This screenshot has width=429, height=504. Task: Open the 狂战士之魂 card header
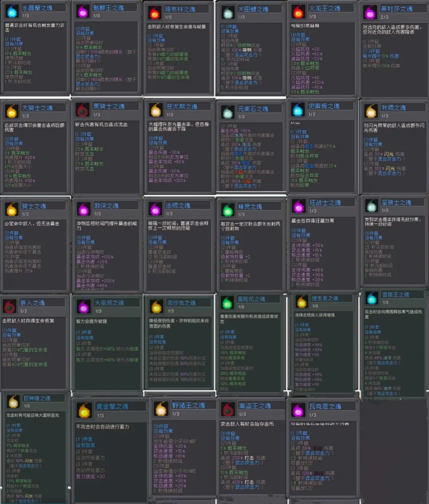tap(325, 203)
